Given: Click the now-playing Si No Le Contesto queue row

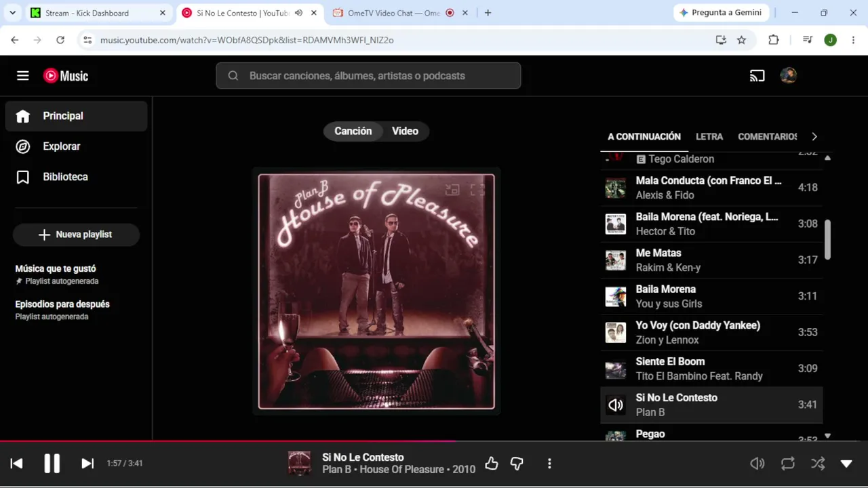Looking at the screenshot, I should pos(711,405).
